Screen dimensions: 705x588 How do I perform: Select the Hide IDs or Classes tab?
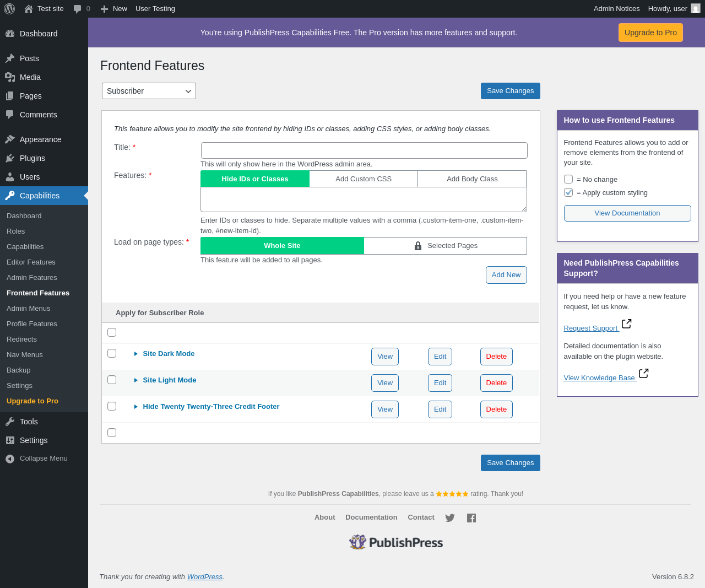(255, 179)
